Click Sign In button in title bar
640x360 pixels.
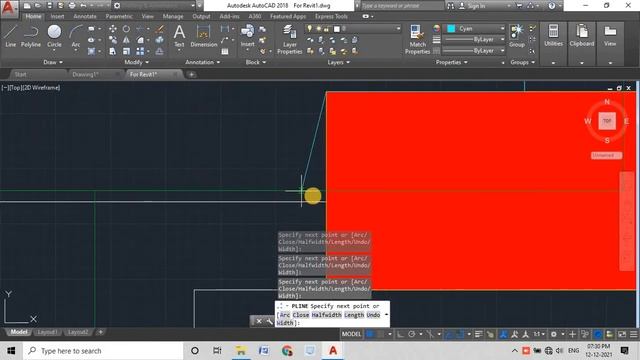click(x=473, y=6)
